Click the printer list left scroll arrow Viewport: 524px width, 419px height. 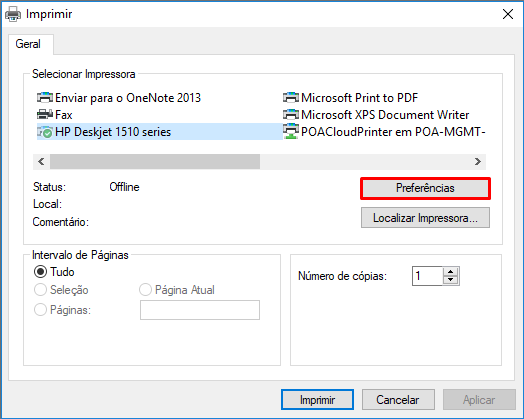41,162
